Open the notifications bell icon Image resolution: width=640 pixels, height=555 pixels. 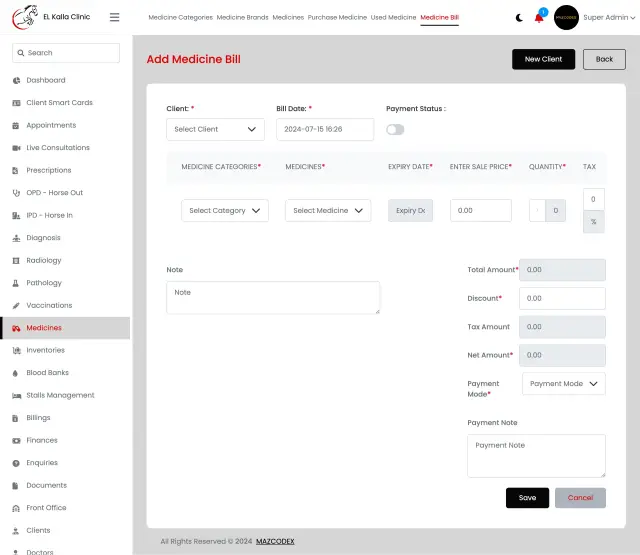point(539,18)
